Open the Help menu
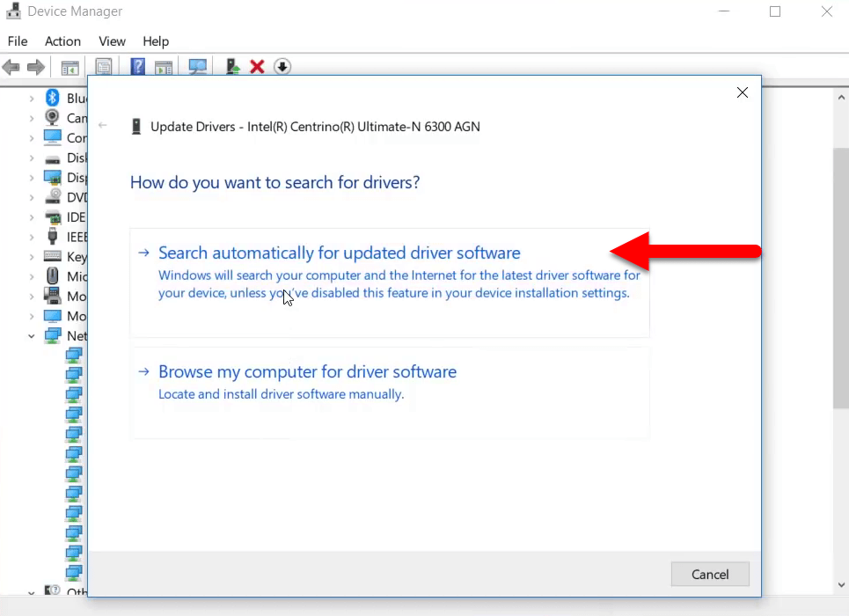Image resolution: width=849 pixels, height=616 pixels. tap(156, 41)
